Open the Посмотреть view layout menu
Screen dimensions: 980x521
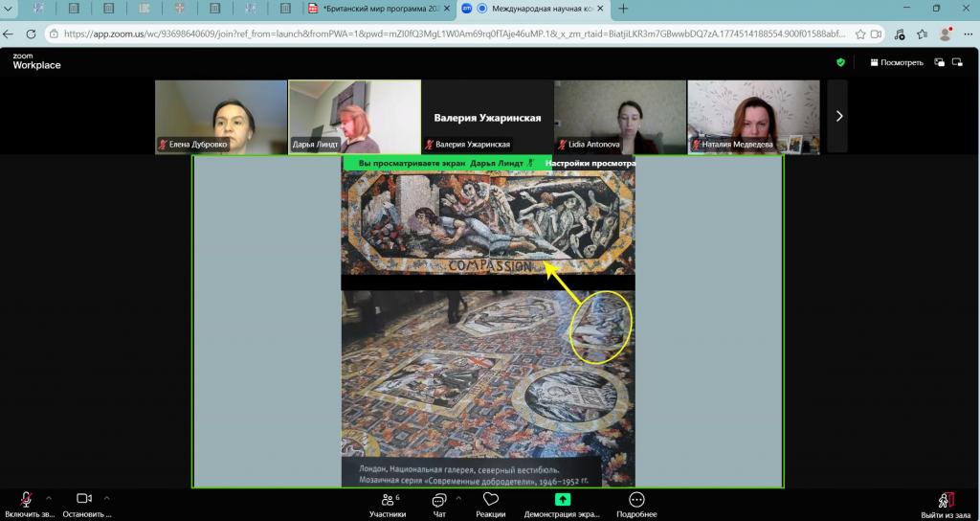[x=896, y=62]
